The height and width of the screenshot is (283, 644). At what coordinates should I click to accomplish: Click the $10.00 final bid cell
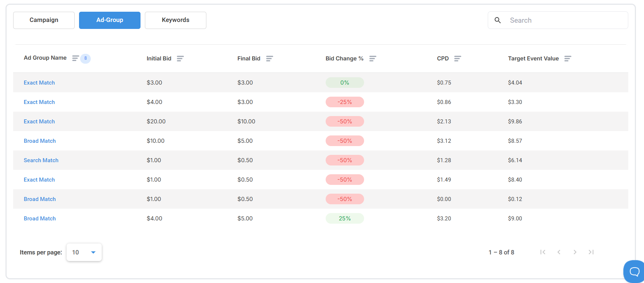[x=246, y=122]
